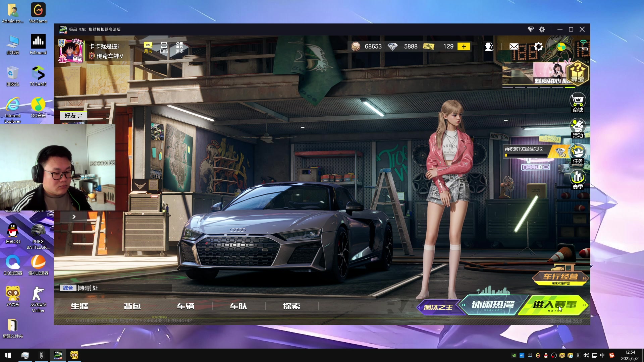The image size is (644, 362).
Task: Open the 月卡 monthly card icon
Action: click(x=148, y=48)
